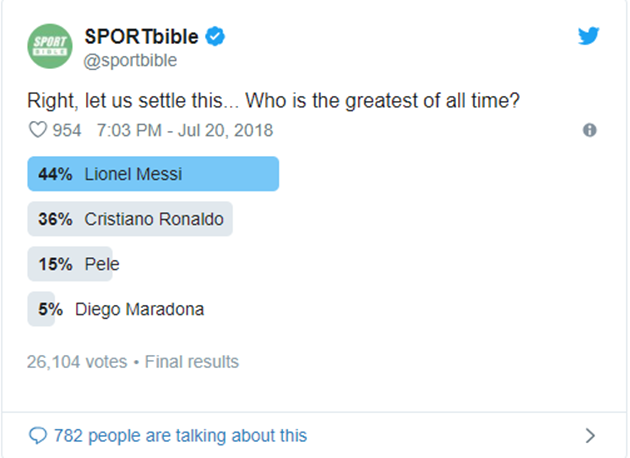630x458 pixels.
Task: Click the 26,104 votes text
Action: point(77,361)
